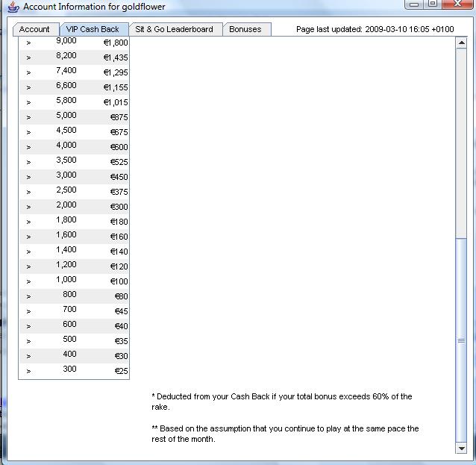Select the 8,200 points row value
476x465 pixels.
pos(66,55)
